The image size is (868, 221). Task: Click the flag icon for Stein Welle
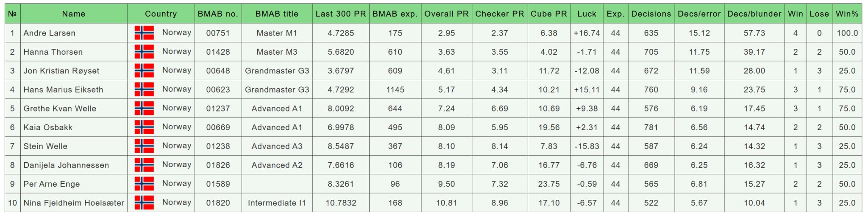point(144,146)
